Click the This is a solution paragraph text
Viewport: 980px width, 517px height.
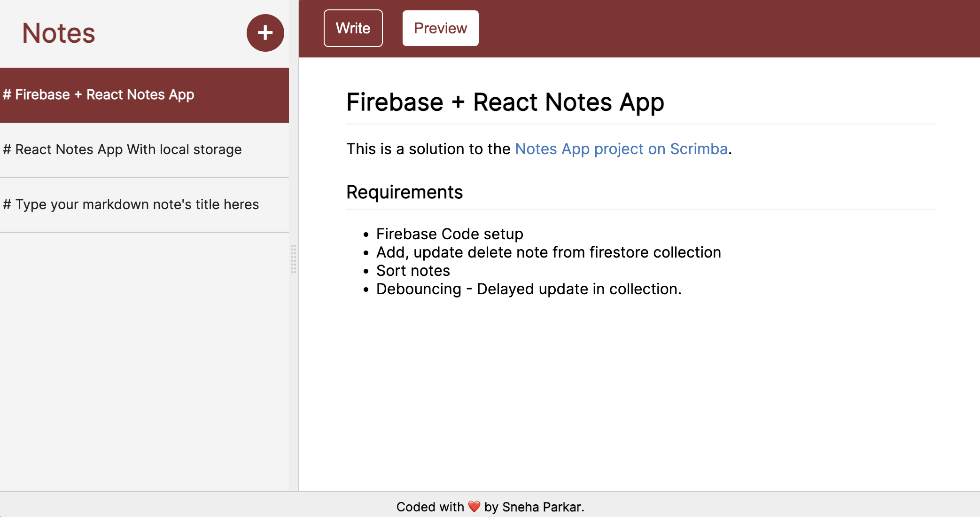point(428,149)
